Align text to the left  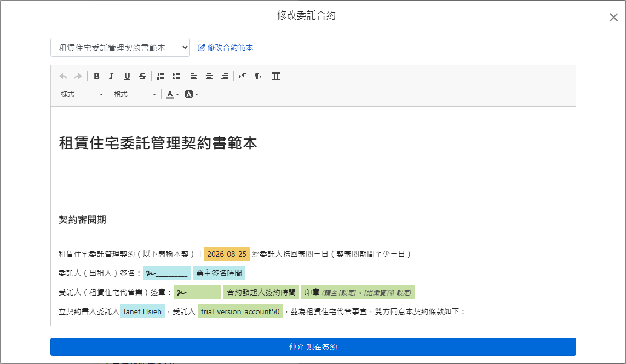(194, 76)
